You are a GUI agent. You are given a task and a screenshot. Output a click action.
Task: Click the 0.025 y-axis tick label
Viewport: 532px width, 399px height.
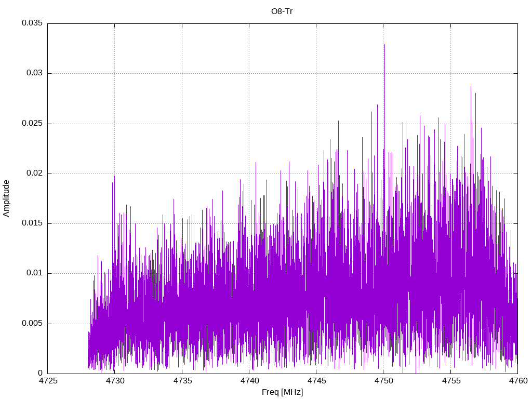coord(32,124)
